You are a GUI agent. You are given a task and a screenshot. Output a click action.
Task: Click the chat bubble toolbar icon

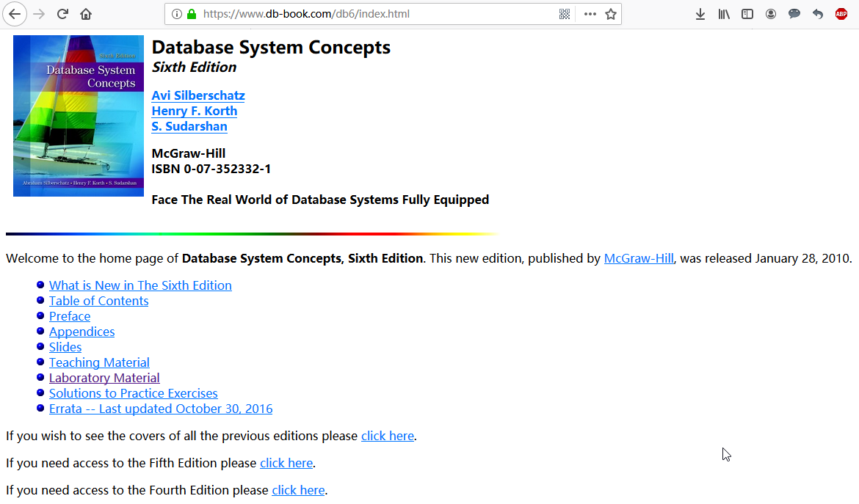794,14
